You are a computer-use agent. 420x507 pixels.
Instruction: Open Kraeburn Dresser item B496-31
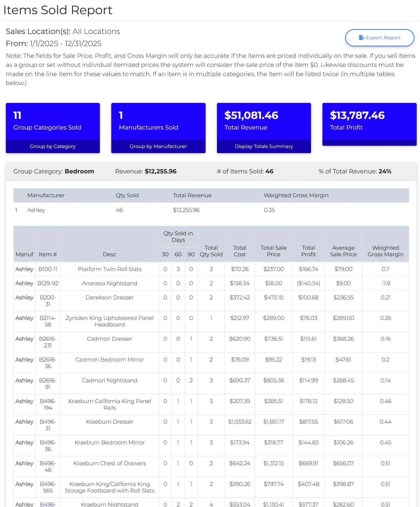point(48,425)
